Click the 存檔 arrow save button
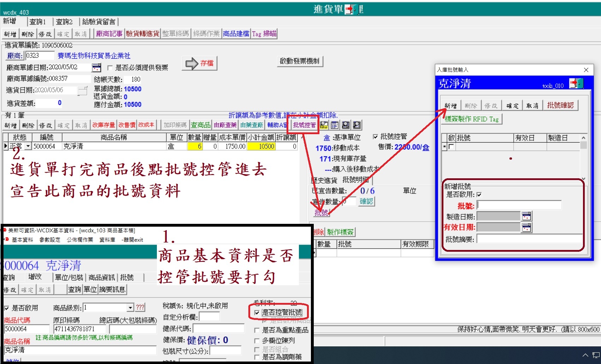 [x=200, y=64]
